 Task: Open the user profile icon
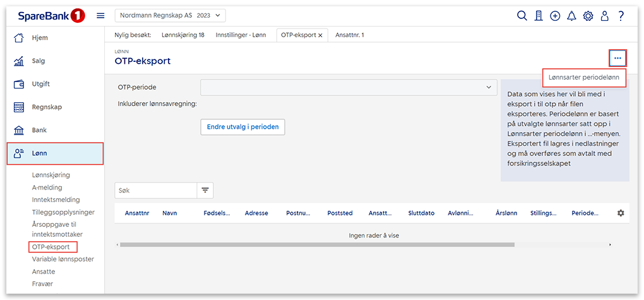click(604, 16)
